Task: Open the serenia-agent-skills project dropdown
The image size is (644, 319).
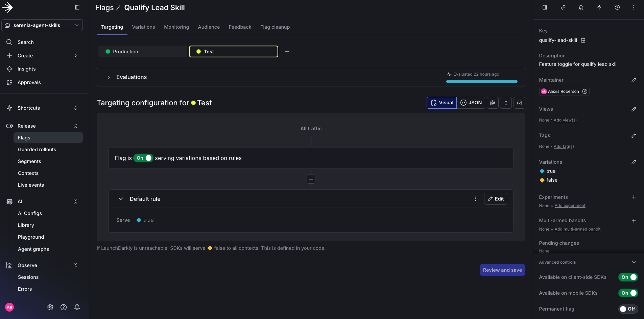Action: point(42,25)
